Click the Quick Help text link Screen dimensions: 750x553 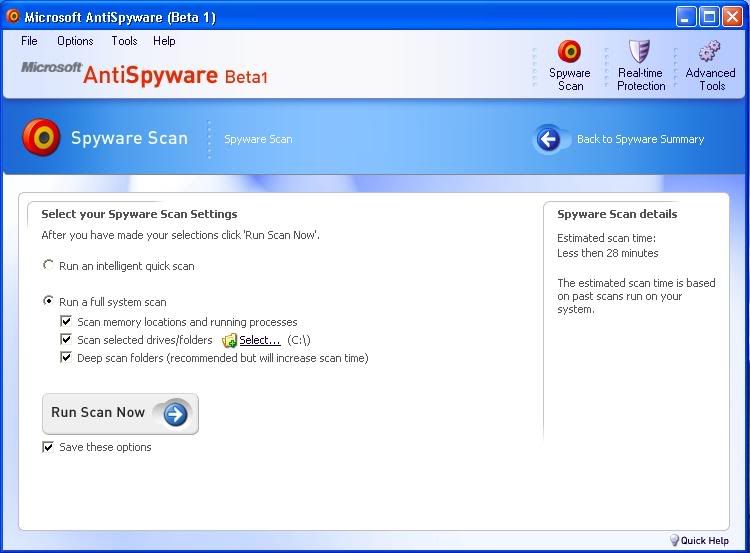click(x=705, y=541)
